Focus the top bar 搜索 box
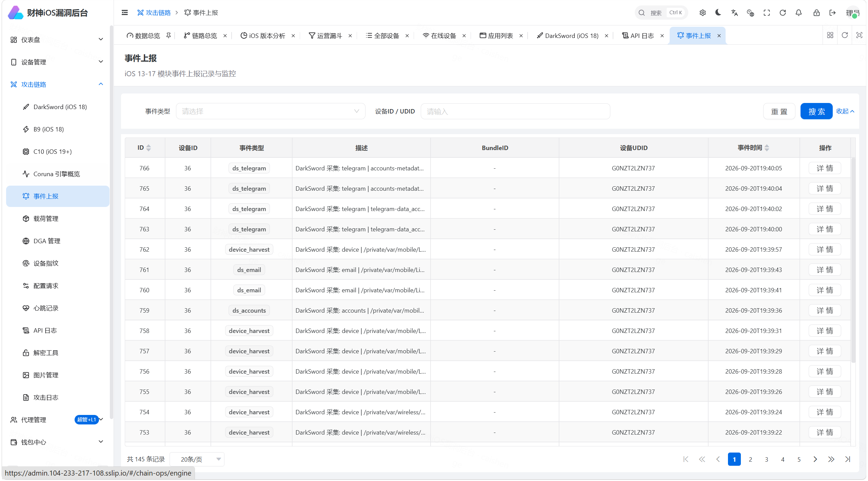Viewport: 868px width, 481px height. (661, 13)
